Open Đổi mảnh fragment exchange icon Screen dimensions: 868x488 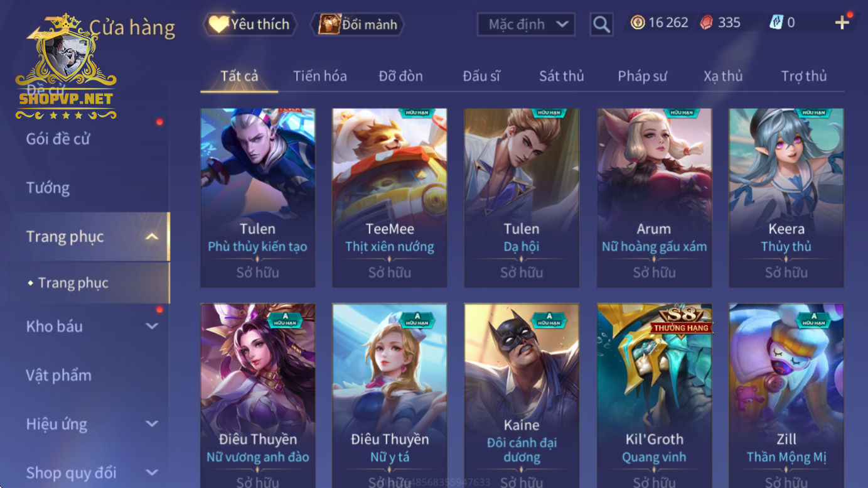(358, 24)
